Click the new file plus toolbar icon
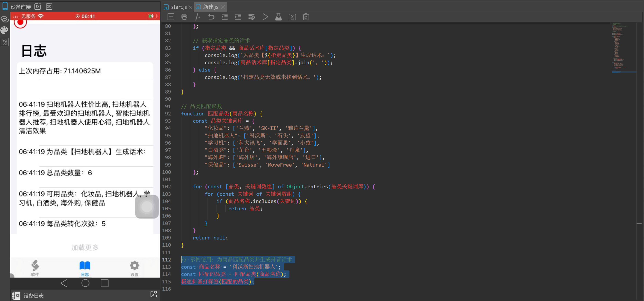The image size is (644, 301). (x=171, y=17)
